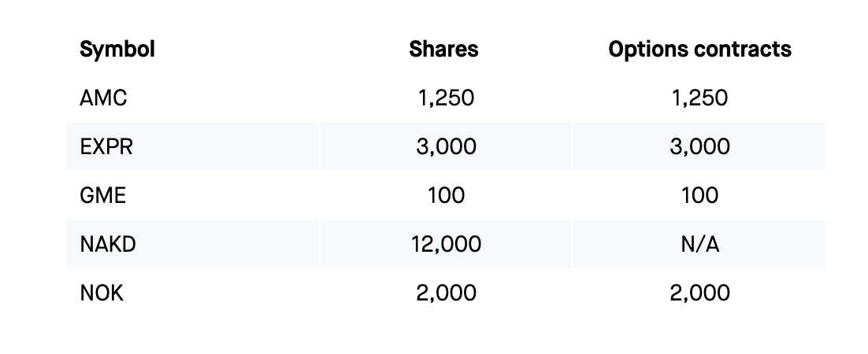868x354 pixels.
Task: Click GME shares value 100
Action: [446, 195]
